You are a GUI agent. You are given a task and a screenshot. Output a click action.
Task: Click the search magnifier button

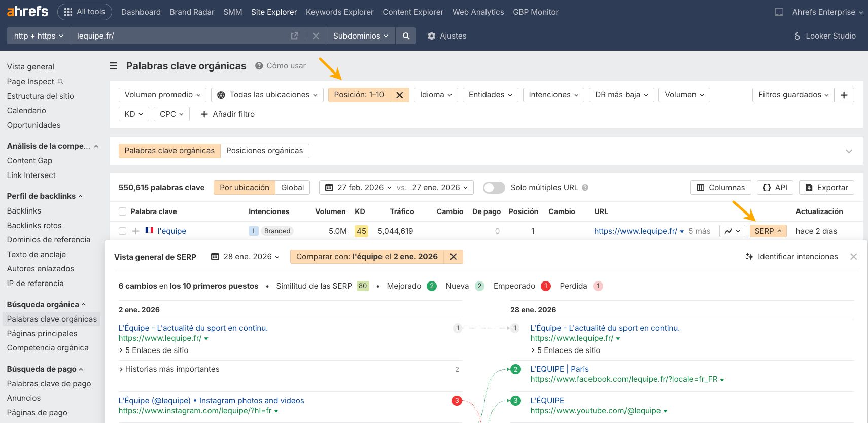[406, 36]
